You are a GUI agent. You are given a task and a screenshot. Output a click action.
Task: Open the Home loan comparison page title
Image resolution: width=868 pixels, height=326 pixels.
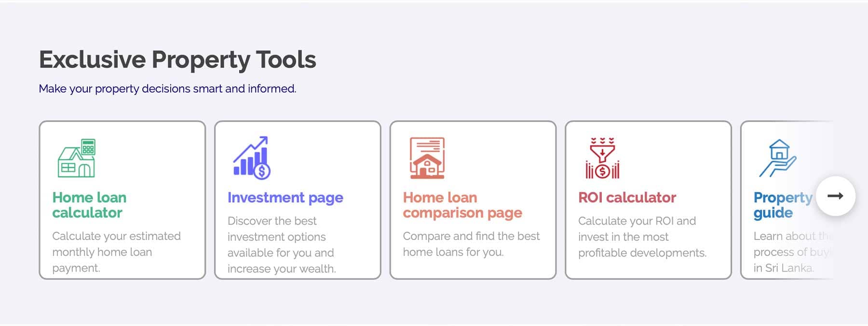(462, 205)
